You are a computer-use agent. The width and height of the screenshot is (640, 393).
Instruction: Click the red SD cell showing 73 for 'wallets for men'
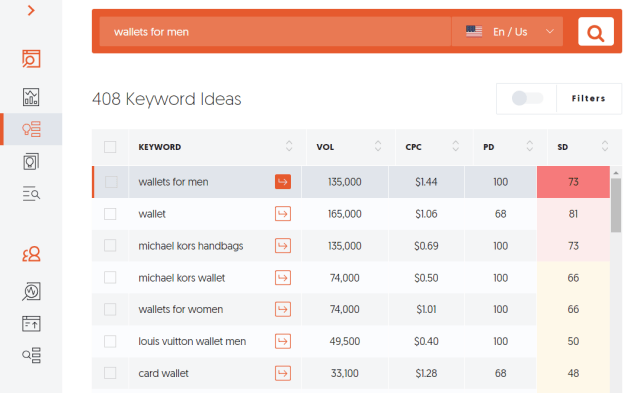pyautogui.click(x=573, y=182)
